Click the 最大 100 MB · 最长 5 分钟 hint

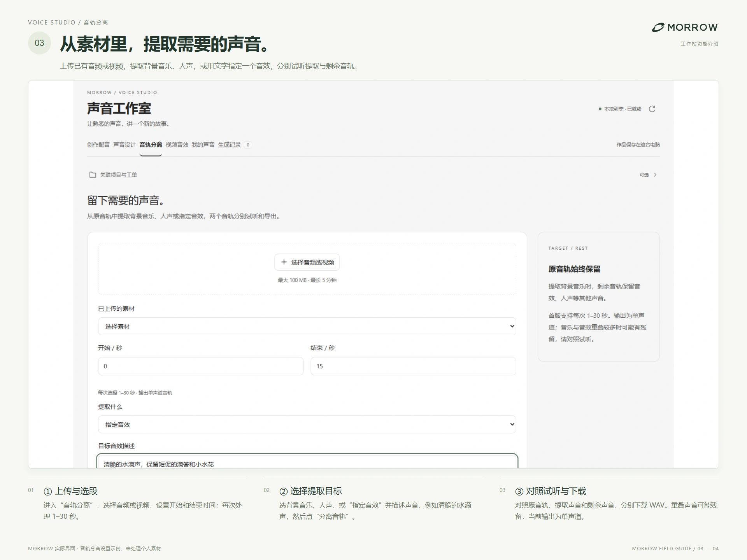point(307,280)
